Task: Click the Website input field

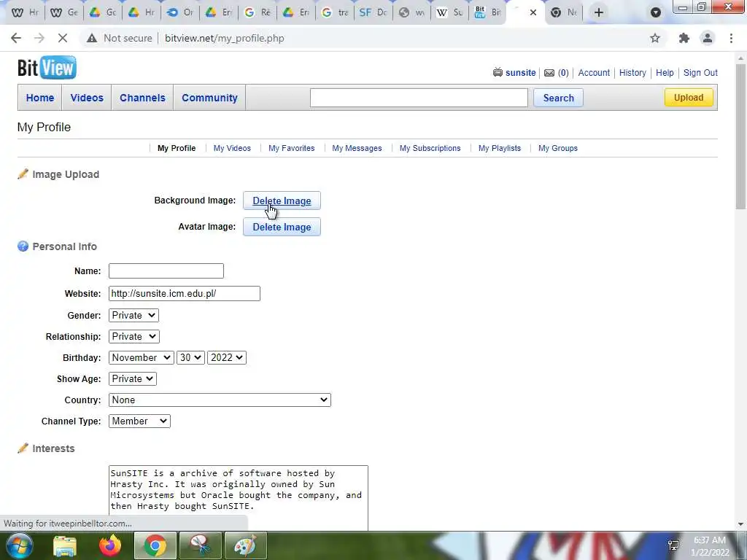Action: click(x=185, y=293)
